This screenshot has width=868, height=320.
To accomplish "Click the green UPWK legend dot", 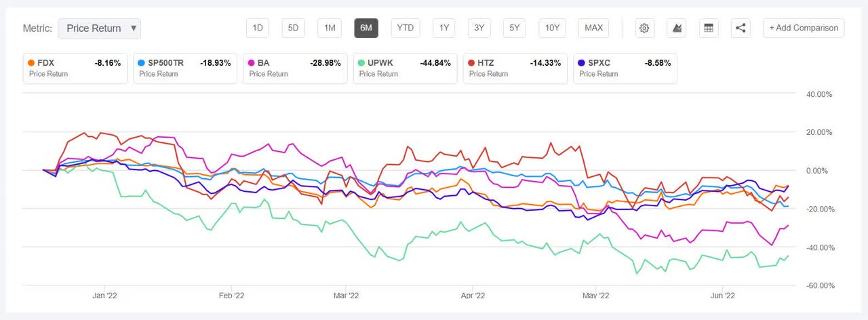I will coord(363,63).
